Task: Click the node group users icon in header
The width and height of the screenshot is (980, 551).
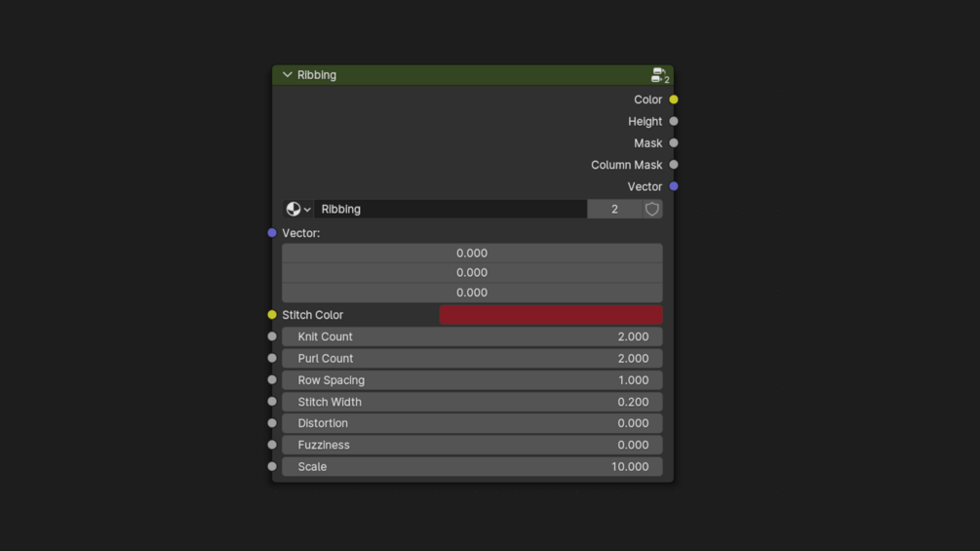Action: (x=659, y=75)
